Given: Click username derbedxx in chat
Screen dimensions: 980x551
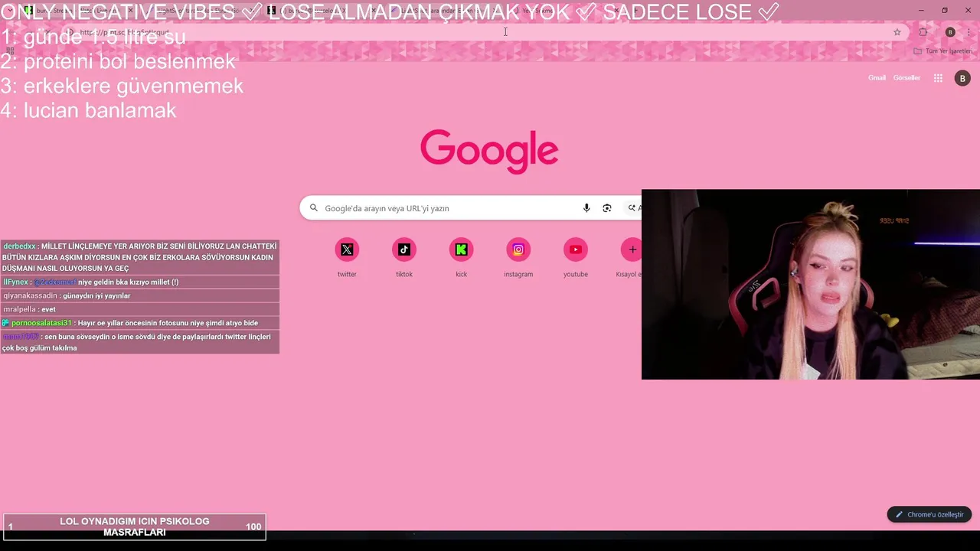Looking at the screenshot, I should (19, 246).
